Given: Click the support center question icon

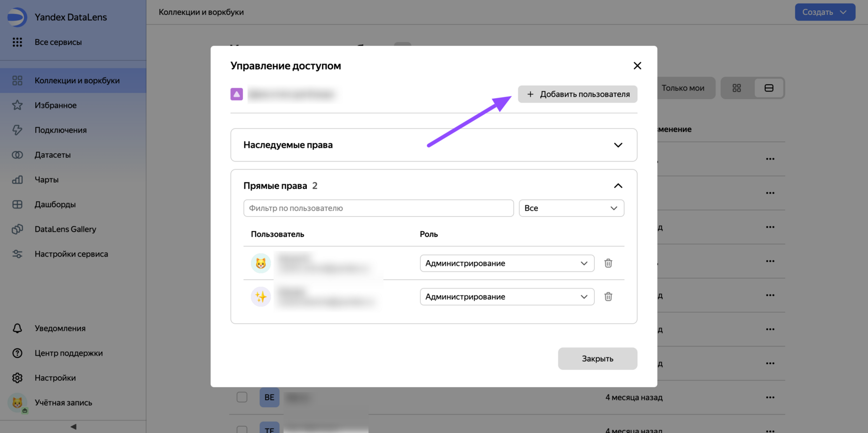Looking at the screenshot, I should tap(17, 353).
